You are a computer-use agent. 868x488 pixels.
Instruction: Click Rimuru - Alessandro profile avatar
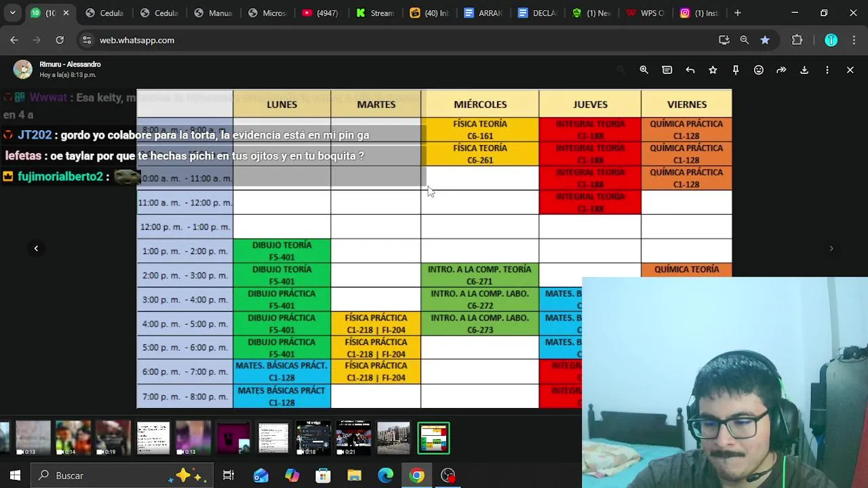coord(22,69)
